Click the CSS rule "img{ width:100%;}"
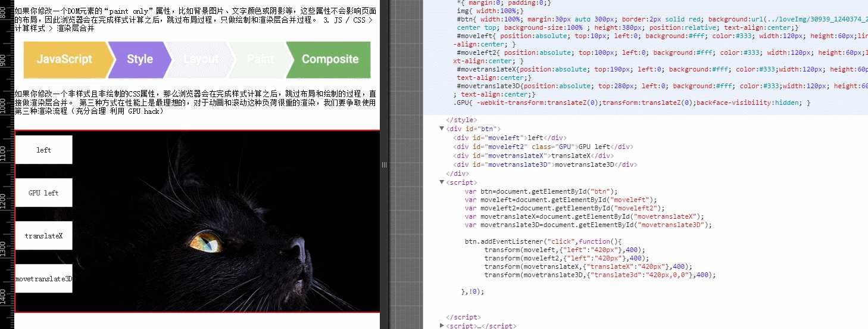 tap(488, 11)
